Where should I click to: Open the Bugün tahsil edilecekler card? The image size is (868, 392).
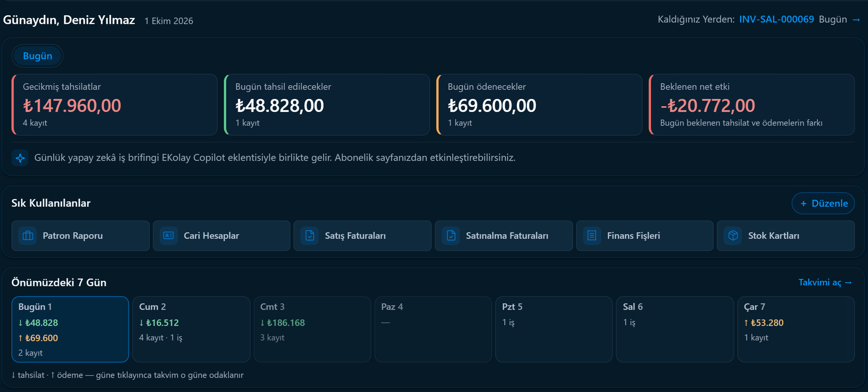click(327, 105)
